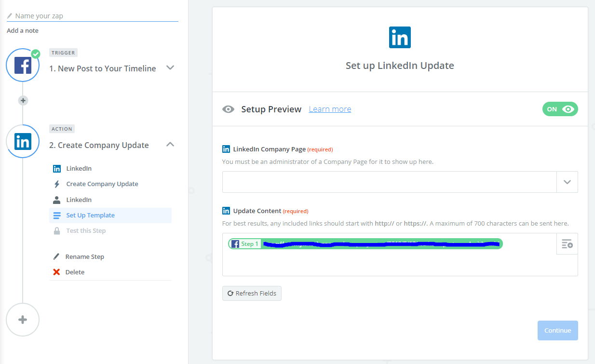Toggle the Setup Preview ON switch
This screenshot has height=364, width=595.
pyautogui.click(x=560, y=109)
